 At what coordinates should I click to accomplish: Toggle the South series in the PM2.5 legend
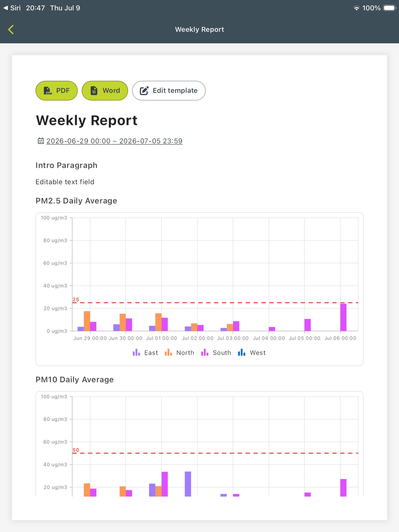pos(216,353)
